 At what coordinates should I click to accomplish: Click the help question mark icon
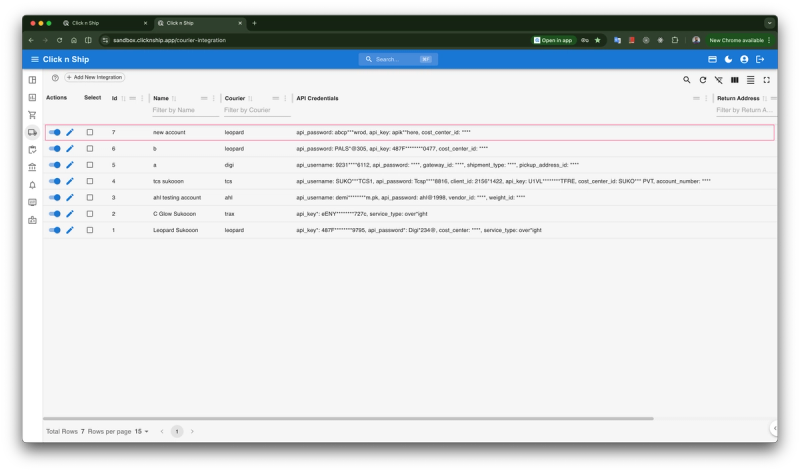pyautogui.click(x=55, y=78)
